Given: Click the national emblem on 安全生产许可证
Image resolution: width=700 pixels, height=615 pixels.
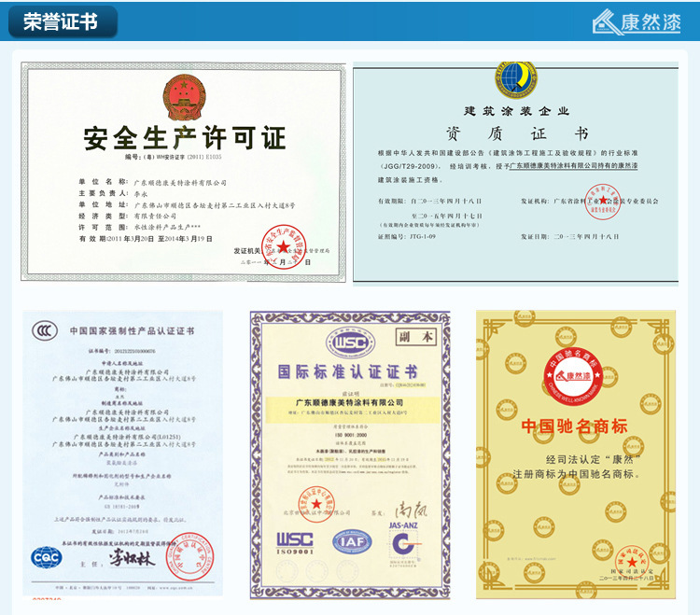Looking at the screenshot, I should point(184,96).
